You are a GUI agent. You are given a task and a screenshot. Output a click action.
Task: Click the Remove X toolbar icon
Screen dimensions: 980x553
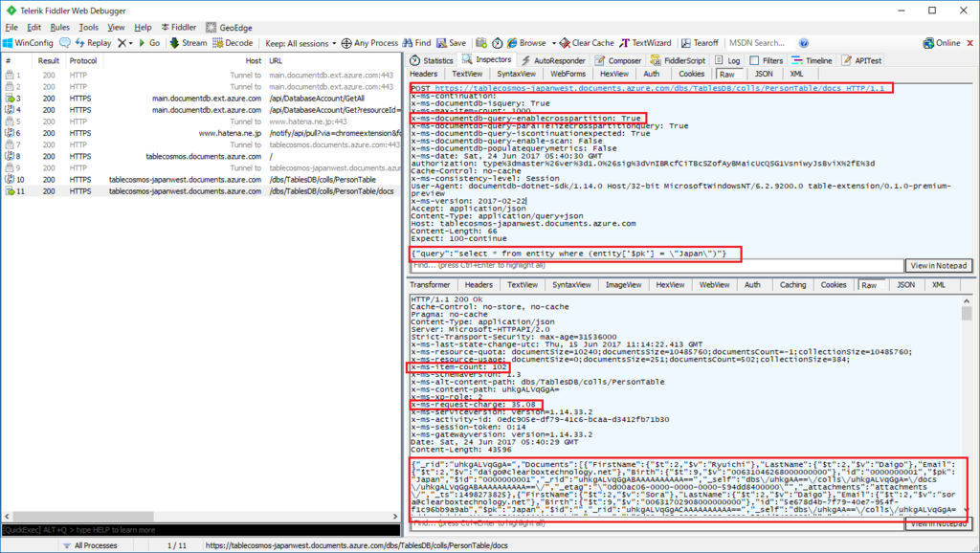click(122, 43)
